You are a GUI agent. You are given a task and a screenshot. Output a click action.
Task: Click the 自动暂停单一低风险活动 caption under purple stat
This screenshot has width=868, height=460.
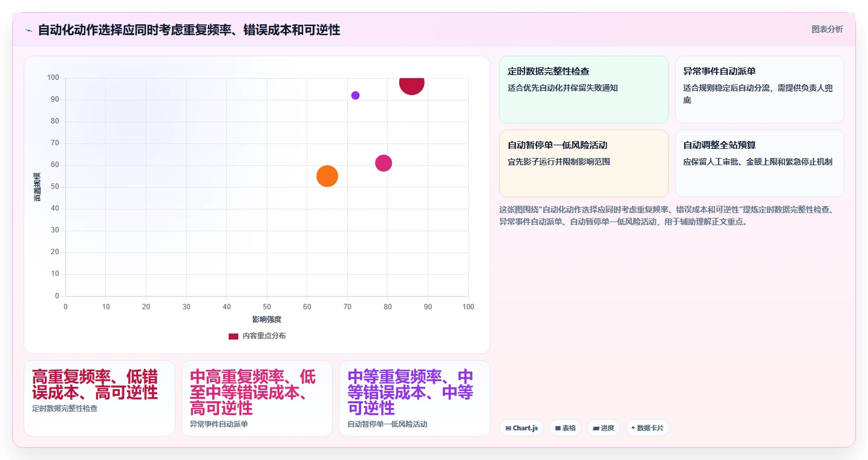point(387,424)
